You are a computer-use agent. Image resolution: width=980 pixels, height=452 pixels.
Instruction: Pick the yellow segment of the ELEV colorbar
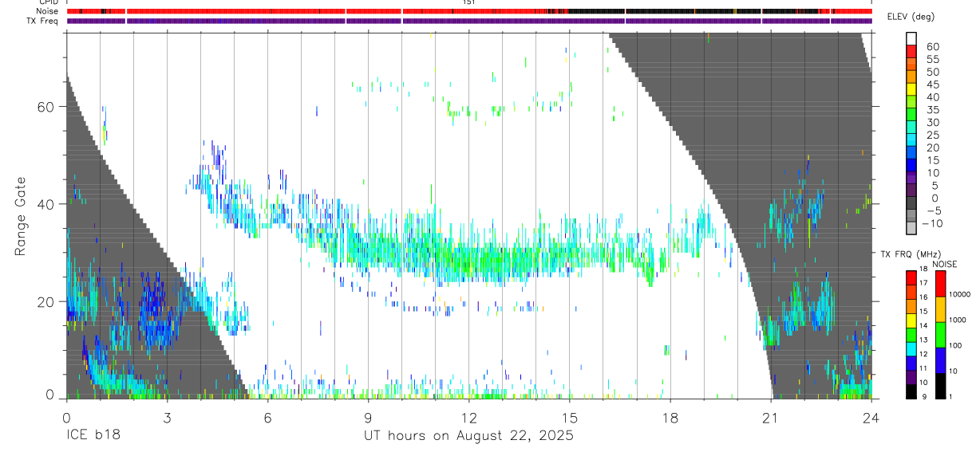pos(911,89)
